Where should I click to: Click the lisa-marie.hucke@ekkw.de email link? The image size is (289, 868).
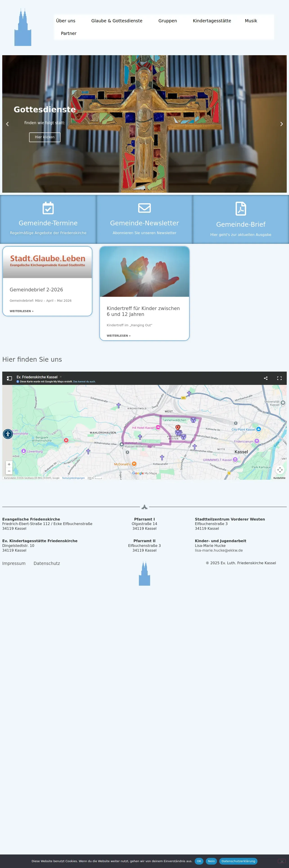[219, 550]
